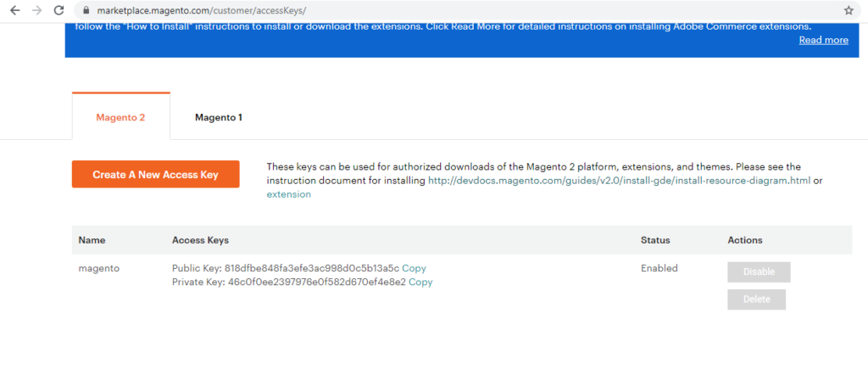The width and height of the screenshot is (868, 386).
Task: Click the Name column header
Action: point(92,240)
